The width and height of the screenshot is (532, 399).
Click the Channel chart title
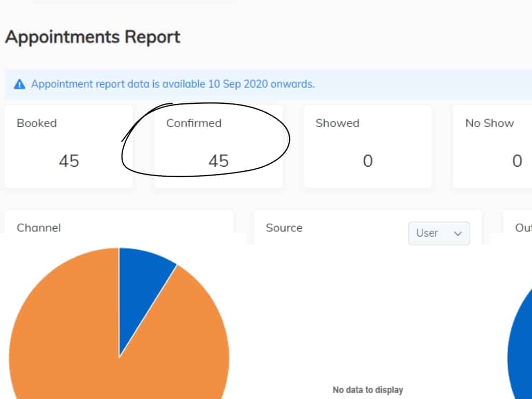point(38,228)
